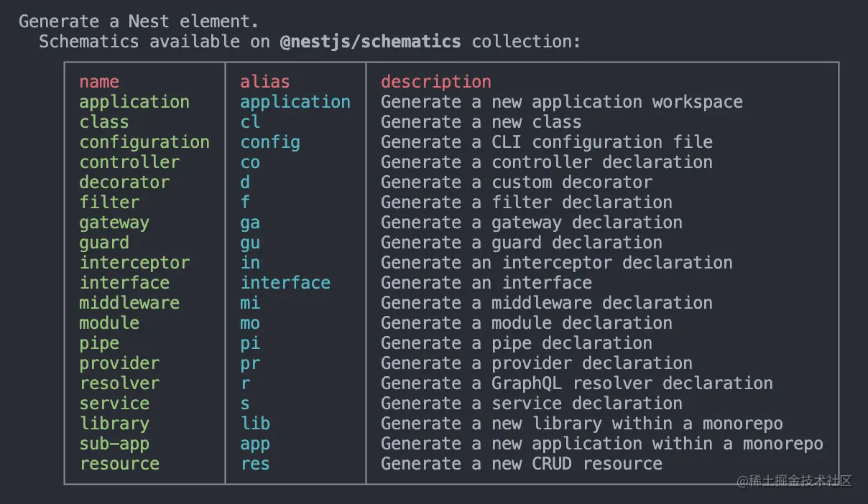
Task: Select the '@nestjs/schematics' bold text
Action: click(370, 41)
